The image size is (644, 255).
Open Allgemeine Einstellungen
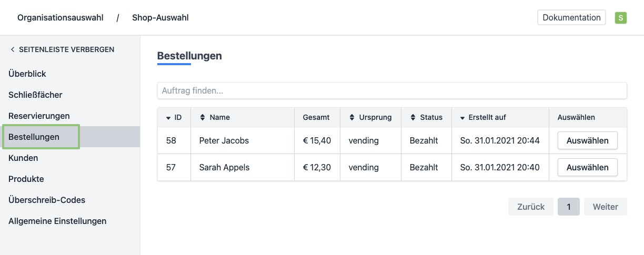[57, 221]
